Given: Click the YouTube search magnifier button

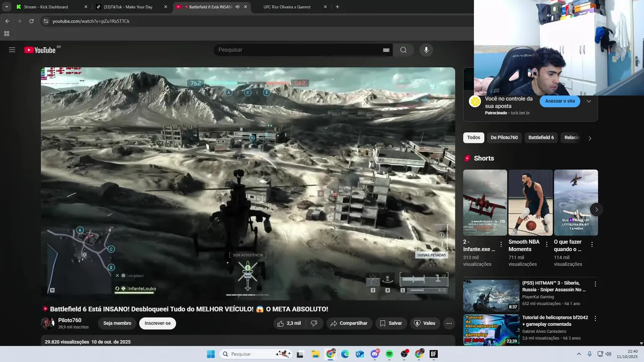Looking at the screenshot, I should coord(404,50).
